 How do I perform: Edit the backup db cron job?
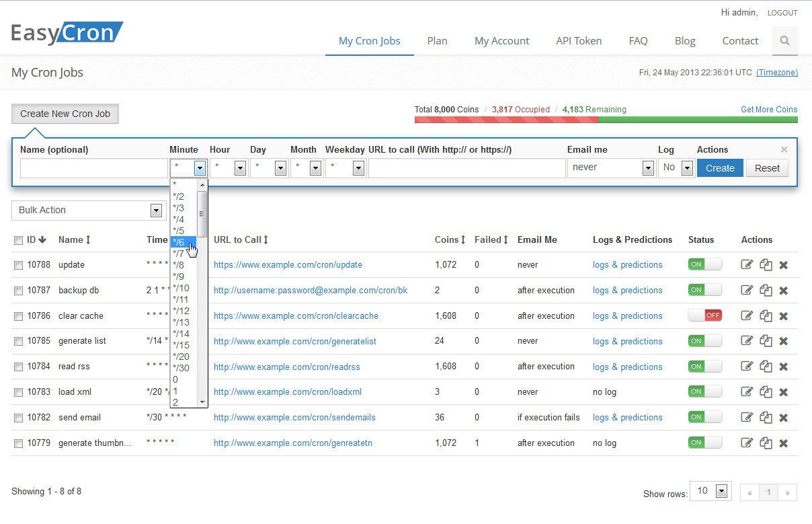(x=747, y=290)
